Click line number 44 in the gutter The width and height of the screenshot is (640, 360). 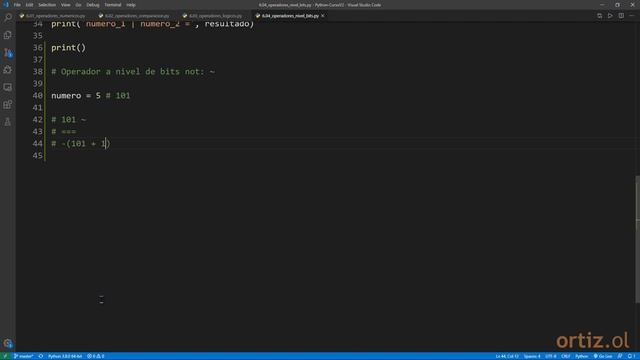click(x=38, y=144)
